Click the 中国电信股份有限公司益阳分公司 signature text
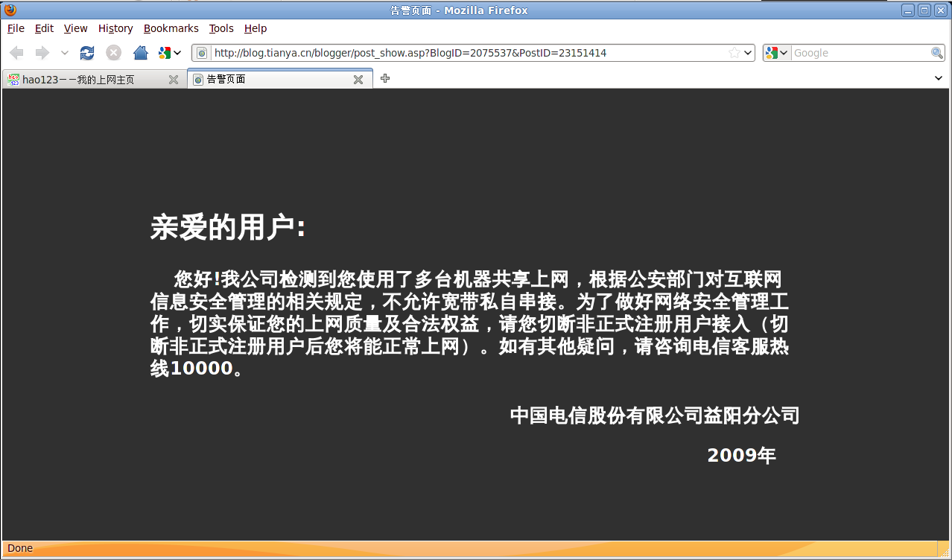The height and width of the screenshot is (560, 952). 655,416
